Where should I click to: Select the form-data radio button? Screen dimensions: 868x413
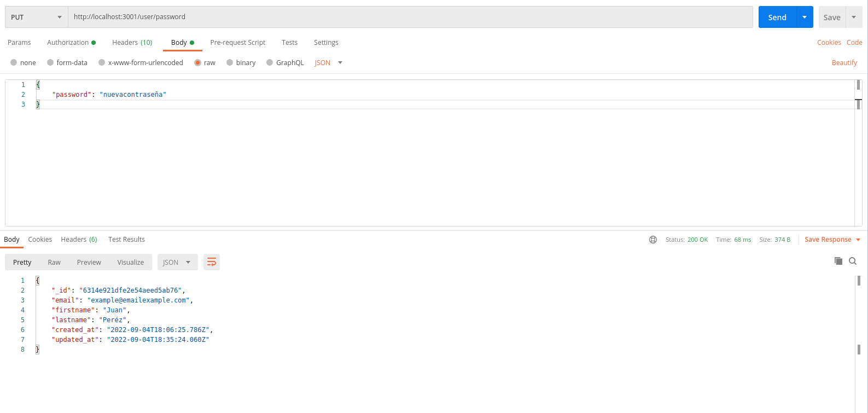pos(50,63)
